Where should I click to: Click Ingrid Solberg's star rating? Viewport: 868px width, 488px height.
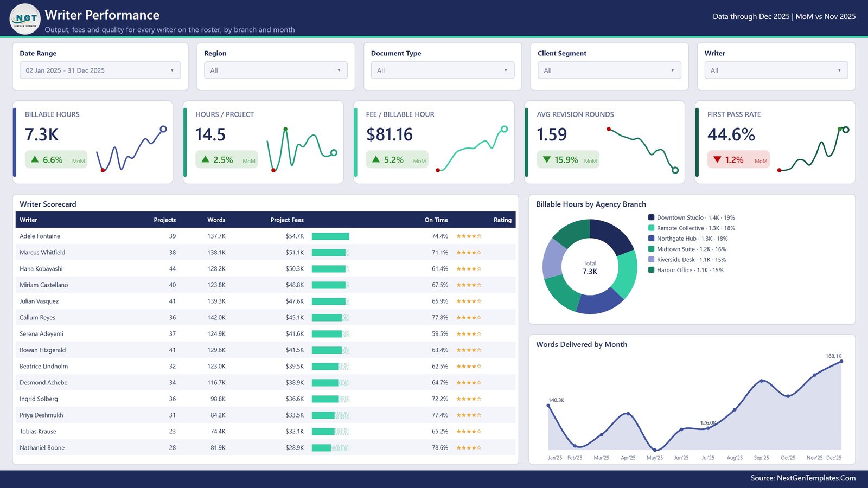point(469,399)
